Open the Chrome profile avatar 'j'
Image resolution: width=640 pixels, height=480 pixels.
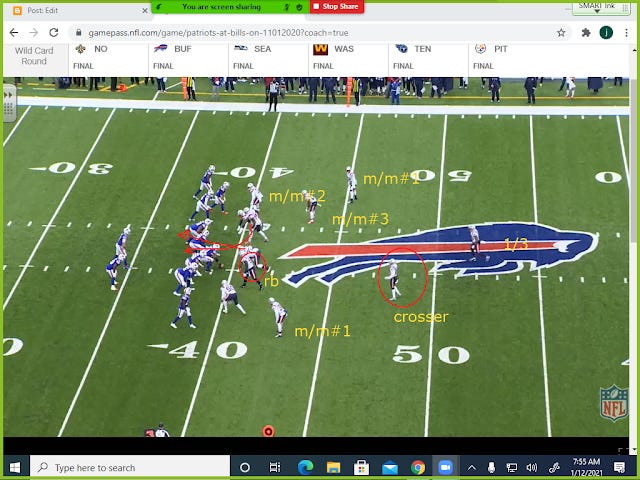(606, 33)
